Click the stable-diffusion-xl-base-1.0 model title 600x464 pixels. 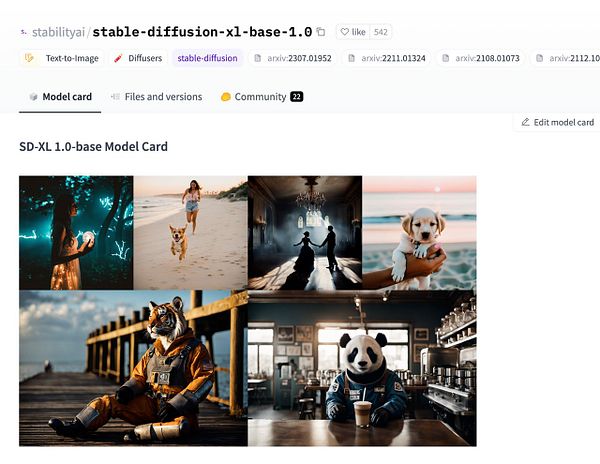point(202,32)
